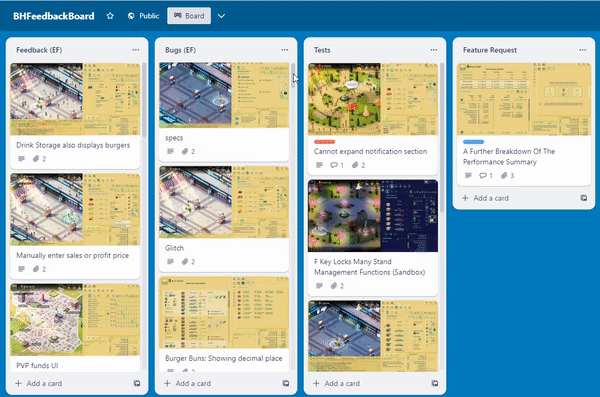Screen dimensions: 600x397
Task: Open Feature Request list three-dot menu
Action: click(582, 50)
